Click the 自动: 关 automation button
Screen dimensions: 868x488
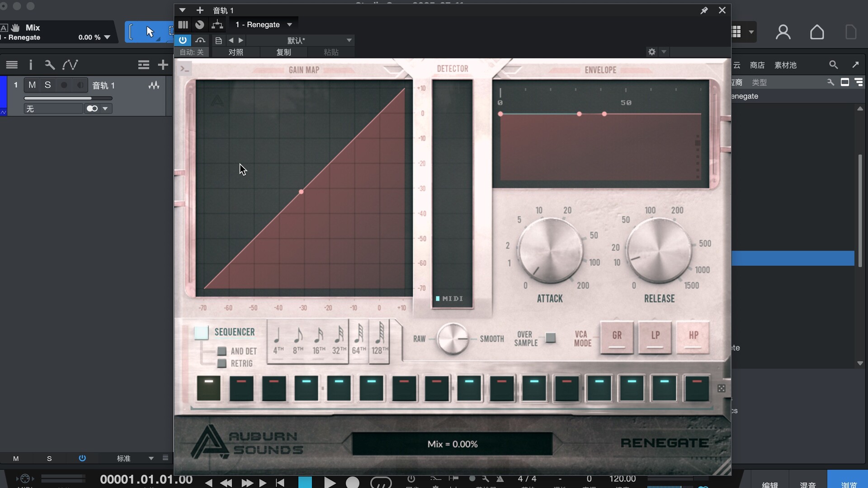[x=192, y=52]
